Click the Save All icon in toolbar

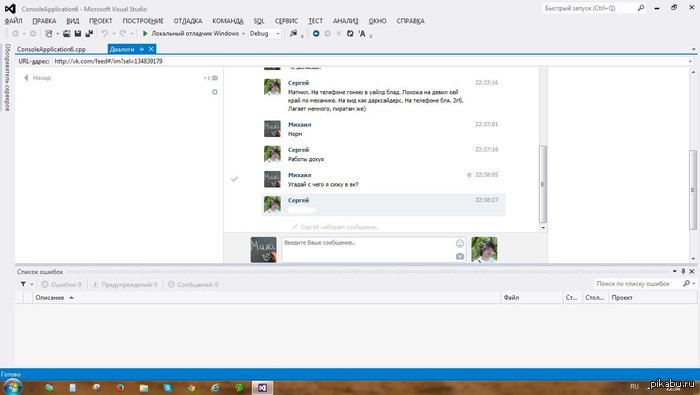point(89,33)
